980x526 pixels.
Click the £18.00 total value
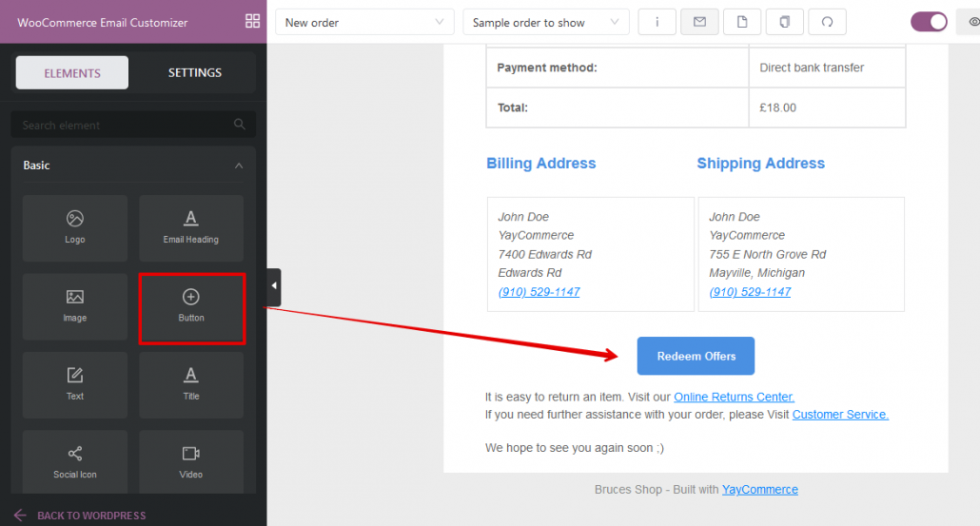click(777, 107)
